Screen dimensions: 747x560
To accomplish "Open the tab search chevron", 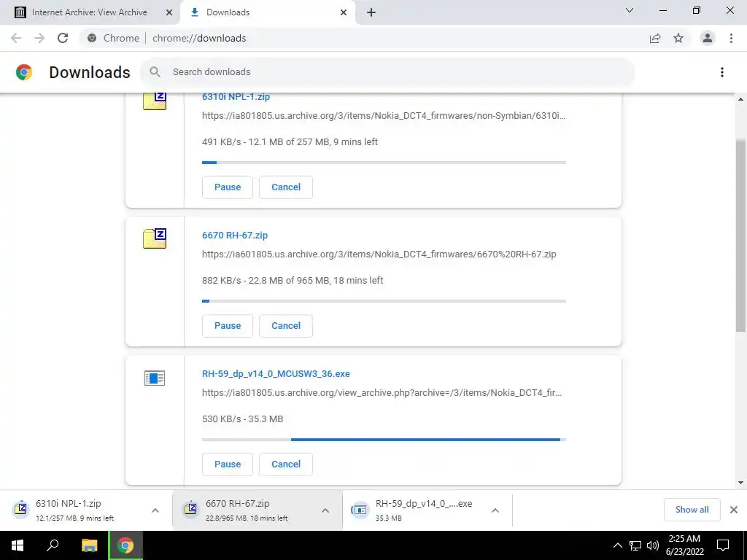I will pyautogui.click(x=630, y=10).
